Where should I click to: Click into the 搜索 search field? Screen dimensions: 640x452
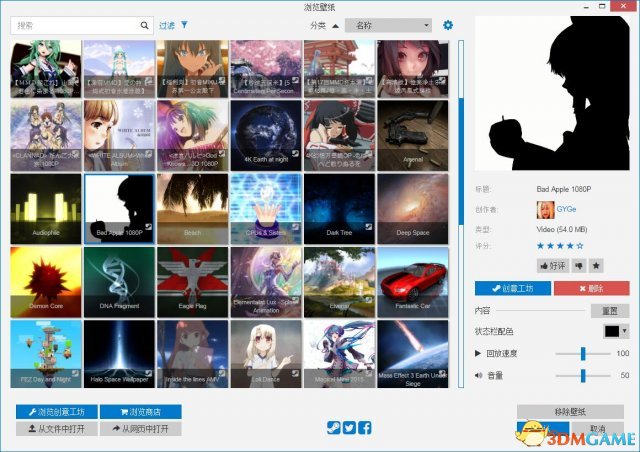pyautogui.click(x=75, y=25)
